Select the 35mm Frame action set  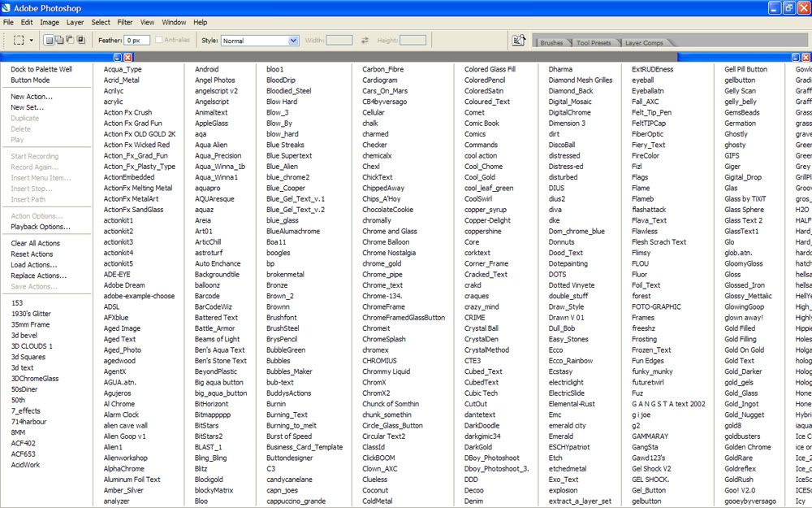click(31, 324)
